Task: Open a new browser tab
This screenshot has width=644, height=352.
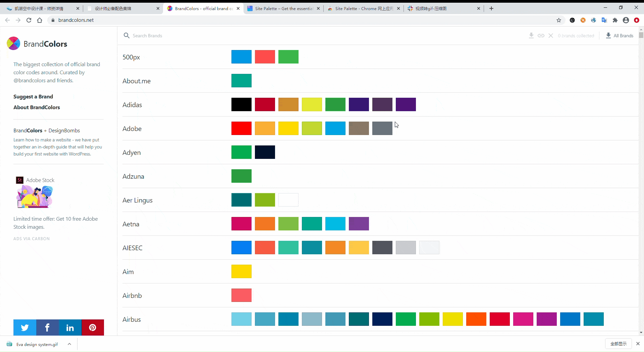Action: [x=491, y=8]
